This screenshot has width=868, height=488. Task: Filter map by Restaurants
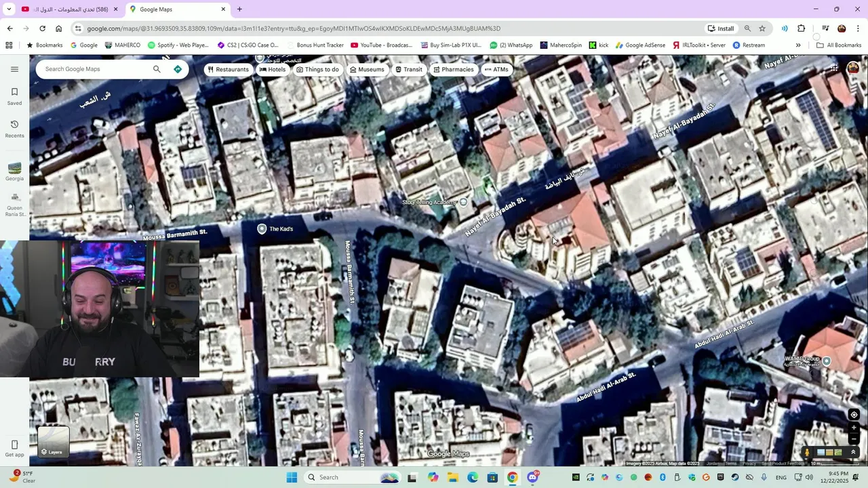[x=229, y=69]
